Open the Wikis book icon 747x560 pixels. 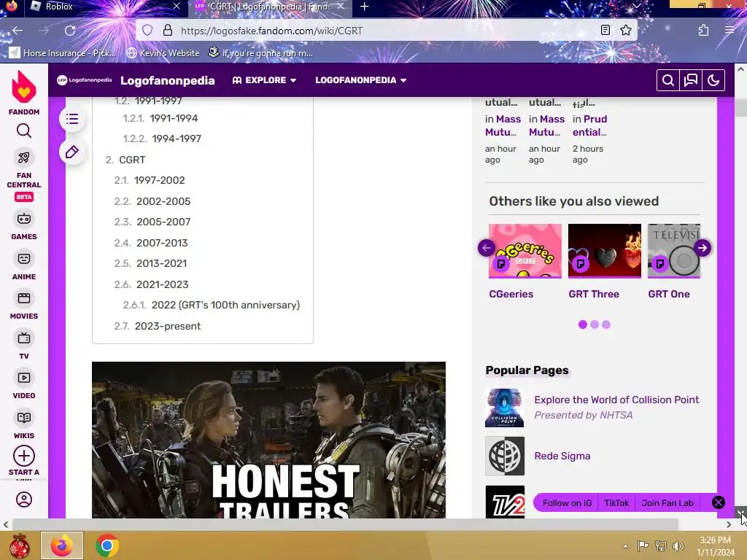pos(24,418)
